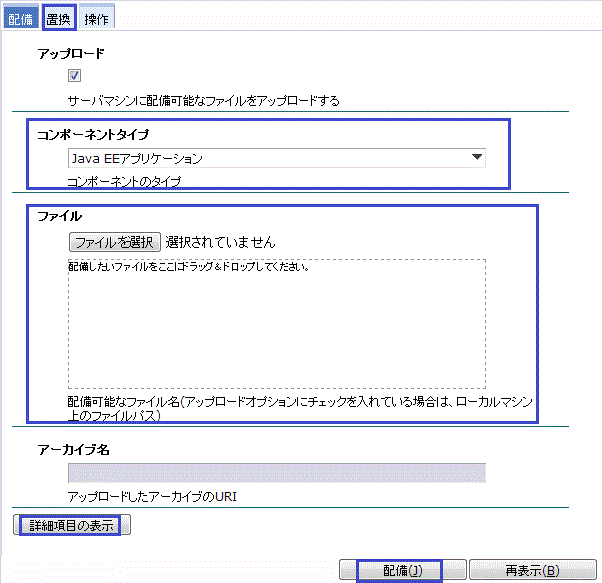Show advanced items with 詳細項目の表示
This screenshot has width=602, height=583.
coord(73,525)
